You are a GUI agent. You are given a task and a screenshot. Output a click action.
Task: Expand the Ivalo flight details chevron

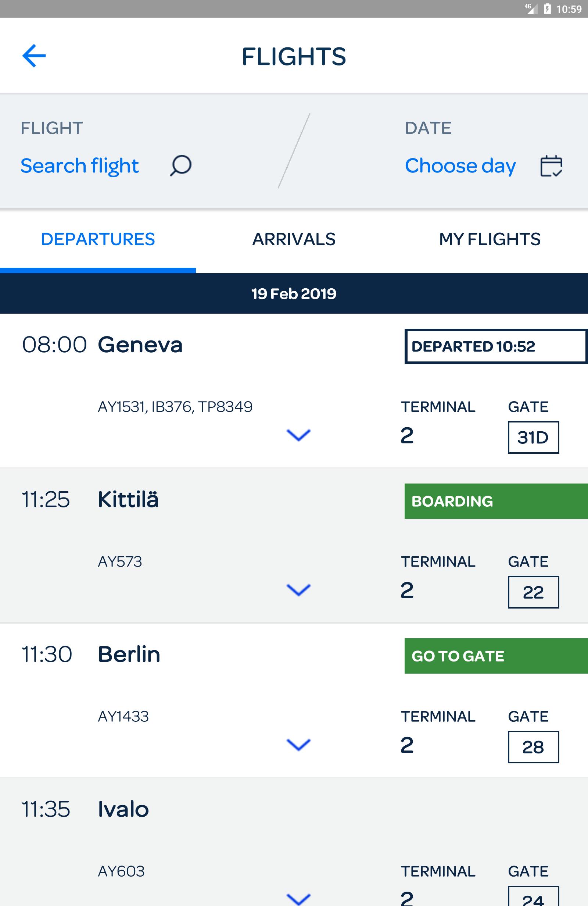click(298, 899)
